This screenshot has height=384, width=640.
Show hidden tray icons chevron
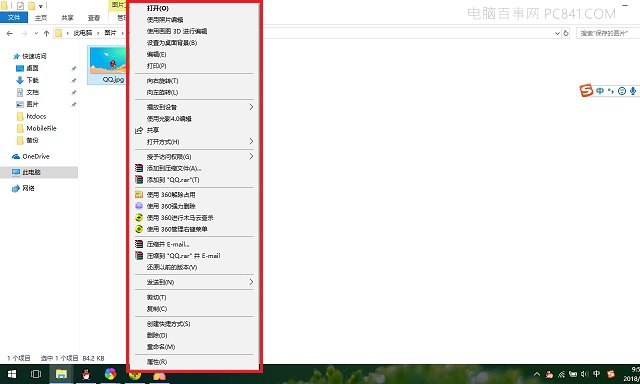click(x=537, y=374)
